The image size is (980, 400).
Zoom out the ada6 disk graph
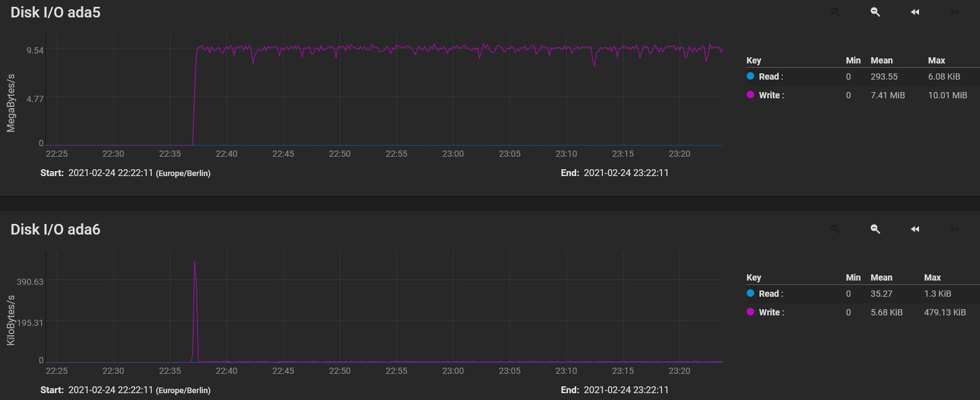click(875, 229)
